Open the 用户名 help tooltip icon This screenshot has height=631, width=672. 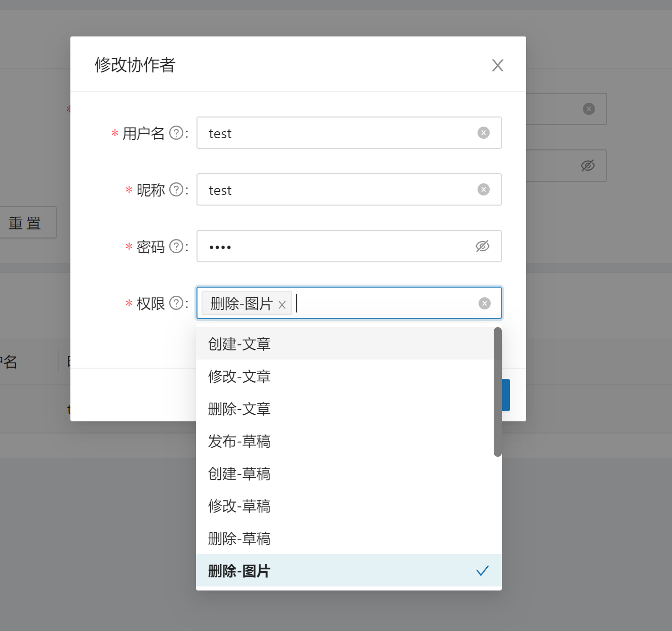click(x=176, y=133)
